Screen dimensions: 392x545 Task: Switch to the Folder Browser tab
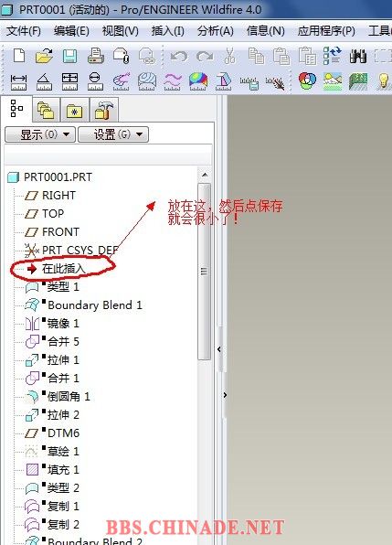tap(46, 110)
